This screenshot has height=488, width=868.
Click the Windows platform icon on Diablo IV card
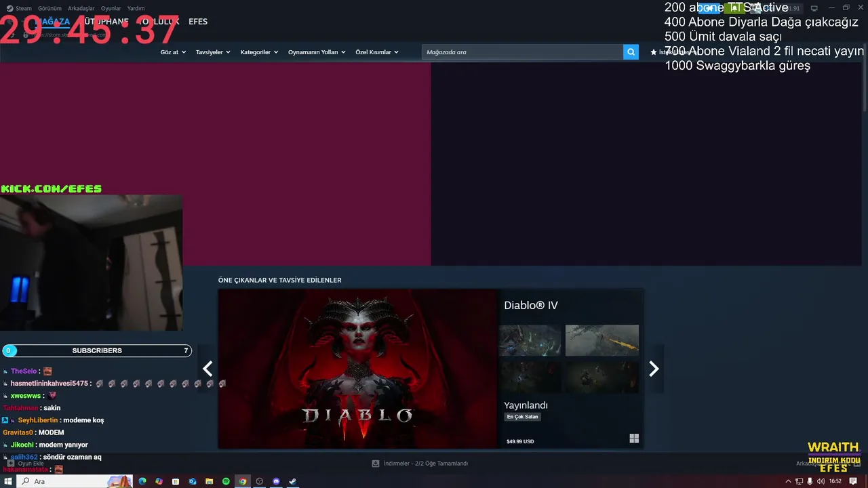click(x=634, y=439)
